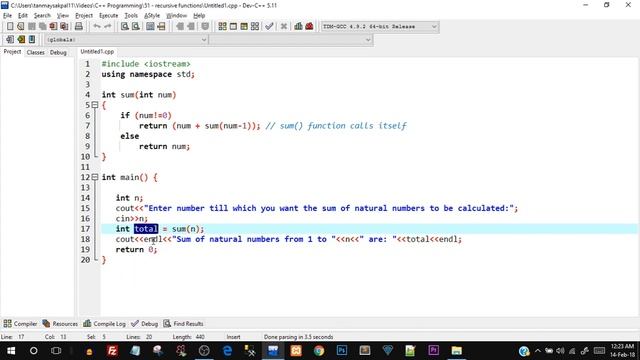The width and height of the screenshot is (640, 360).
Task: Open Google Chrome from the taskbar
Action: pos(319,351)
